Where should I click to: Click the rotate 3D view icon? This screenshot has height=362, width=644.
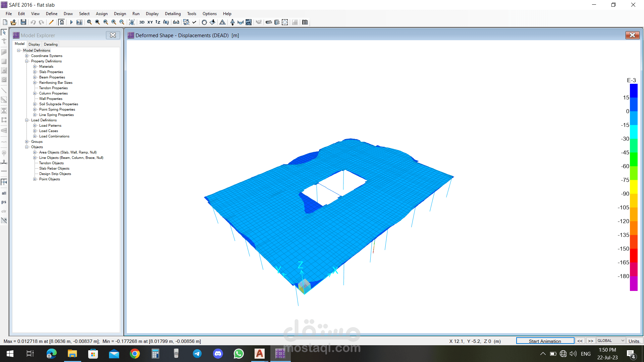166,22
